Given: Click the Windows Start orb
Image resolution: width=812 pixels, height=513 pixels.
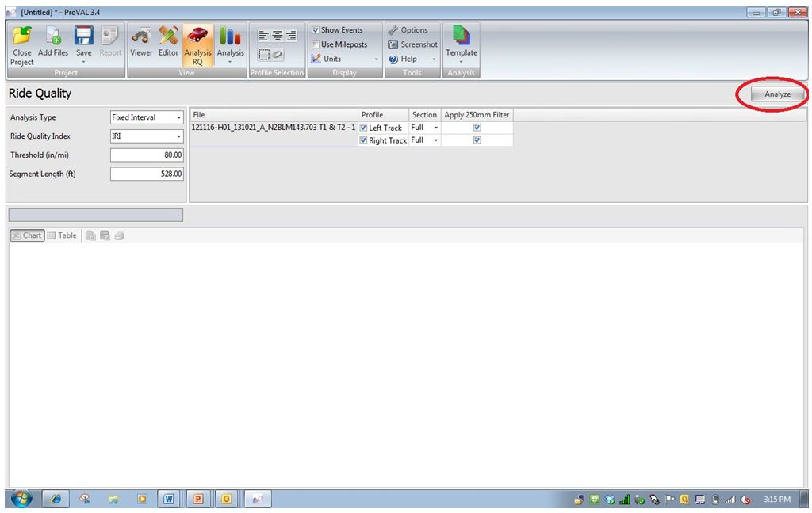Looking at the screenshot, I should pos(21,499).
